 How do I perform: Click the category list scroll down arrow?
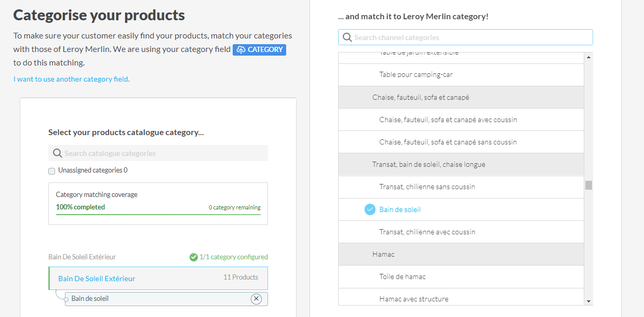coord(588,301)
